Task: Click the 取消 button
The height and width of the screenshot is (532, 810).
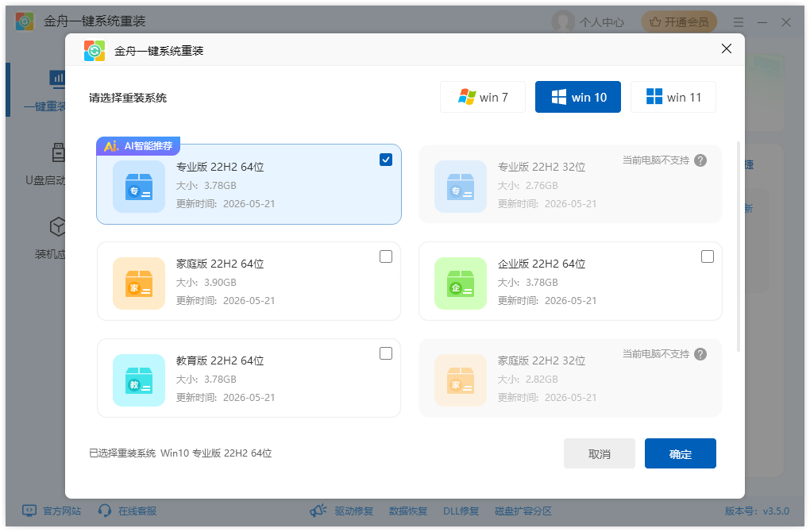Action: click(600, 453)
